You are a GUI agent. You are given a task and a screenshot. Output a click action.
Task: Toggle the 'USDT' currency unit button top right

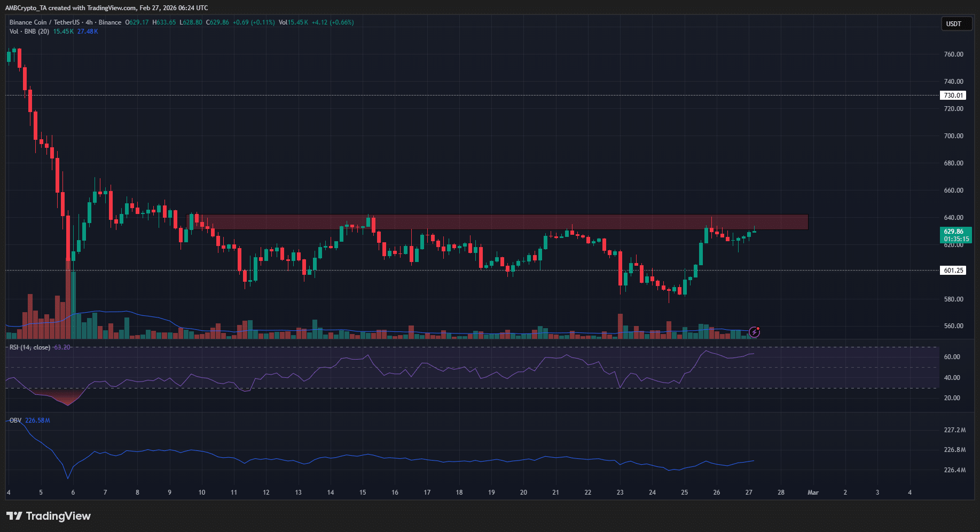[957, 23]
